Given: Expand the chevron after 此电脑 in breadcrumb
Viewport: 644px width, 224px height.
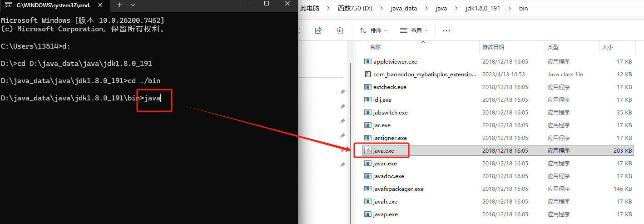Looking at the screenshot, I should click(327, 9).
